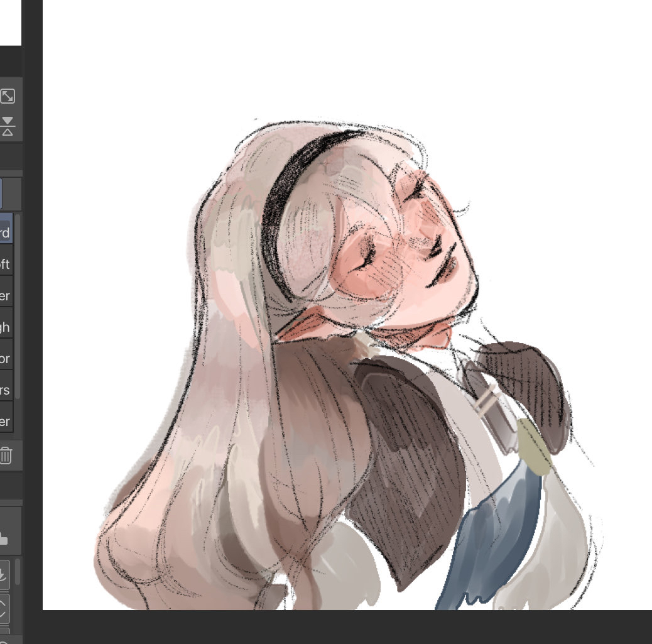
Task: Click the trash can delete icon
Action: tap(5, 455)
